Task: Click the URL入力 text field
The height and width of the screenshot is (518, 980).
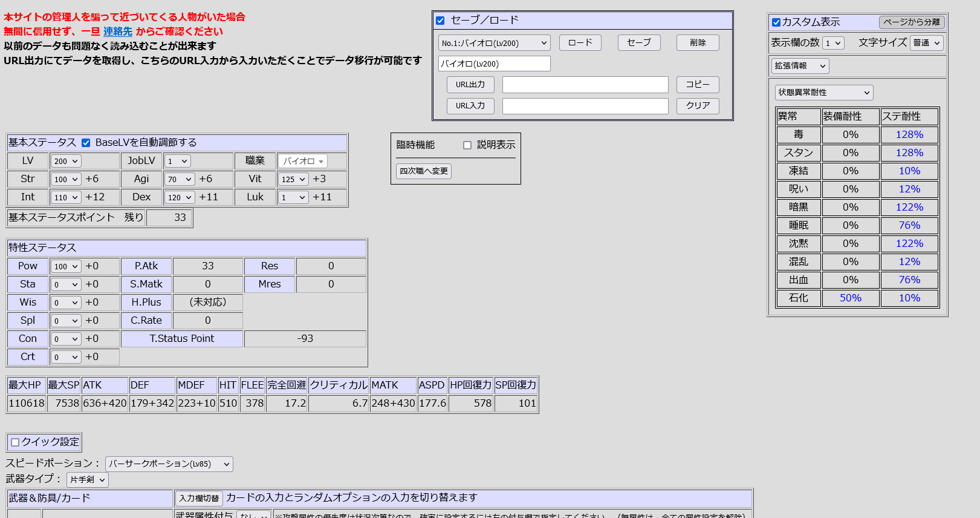Action: 585,106
